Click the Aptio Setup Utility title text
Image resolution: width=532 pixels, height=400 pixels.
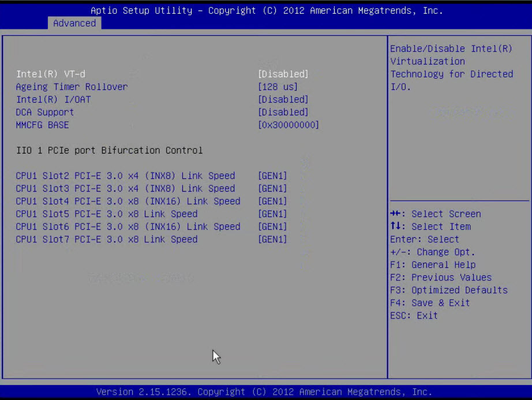267,10
